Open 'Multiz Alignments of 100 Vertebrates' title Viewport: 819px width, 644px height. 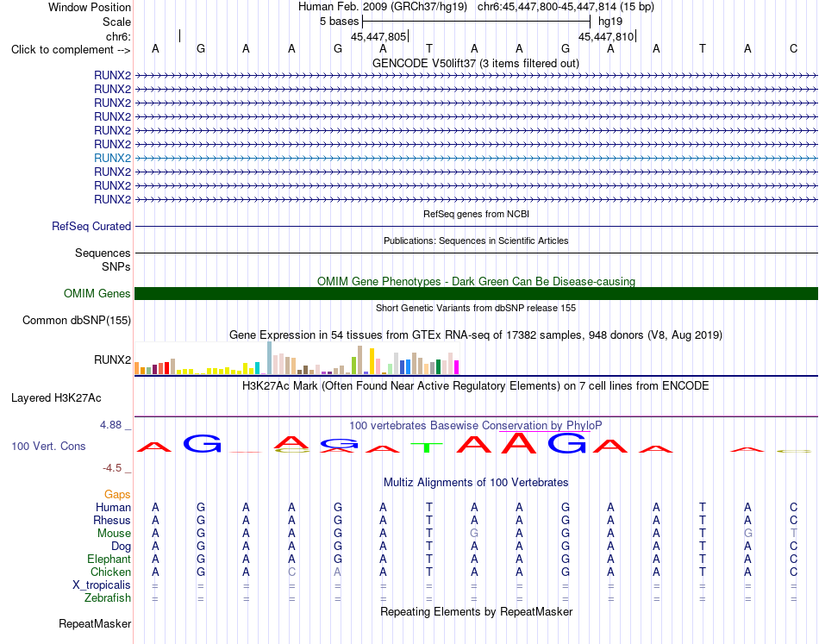(x=476, y=482)
